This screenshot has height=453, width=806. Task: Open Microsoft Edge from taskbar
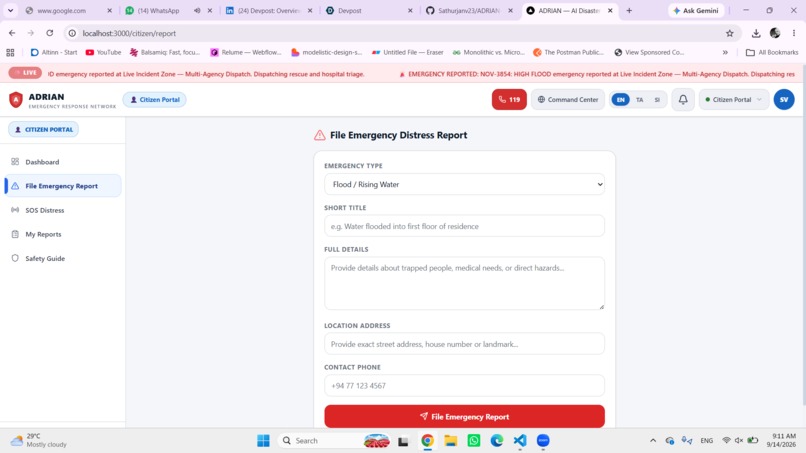pos(497,441)
